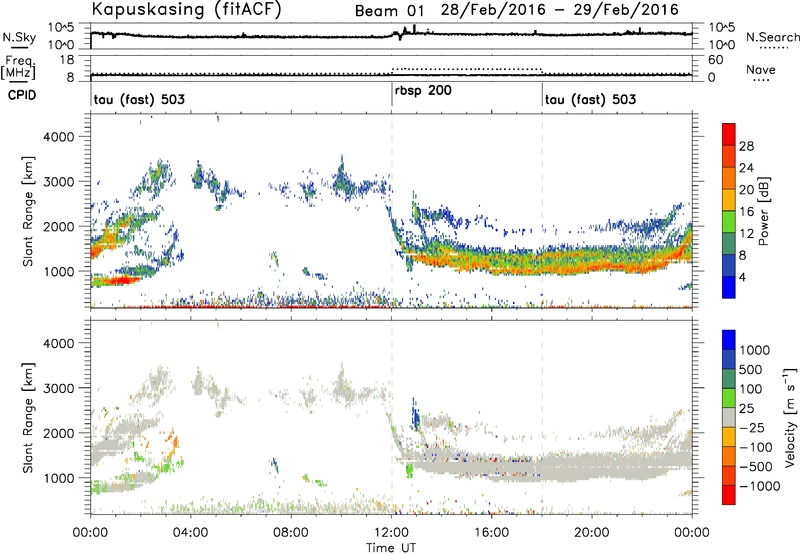Click the '60' Nave axis tick label
800x554 pixels.
click(x=715, y=60)
